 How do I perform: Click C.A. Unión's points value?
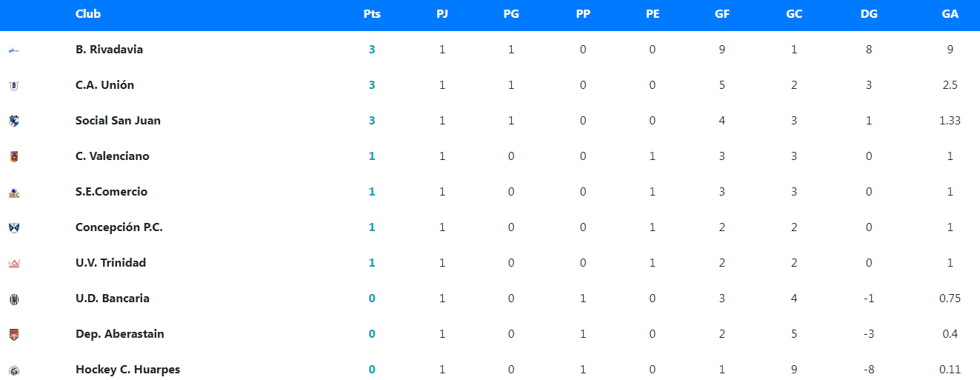pos(372,85)
